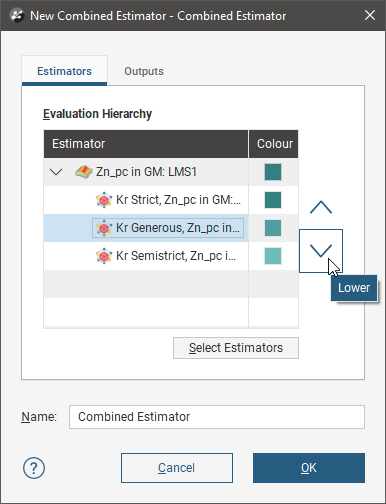This screenshot has height=504, width=386.
Task: Cancel the new combined estimator
Action: coord(177,468)
